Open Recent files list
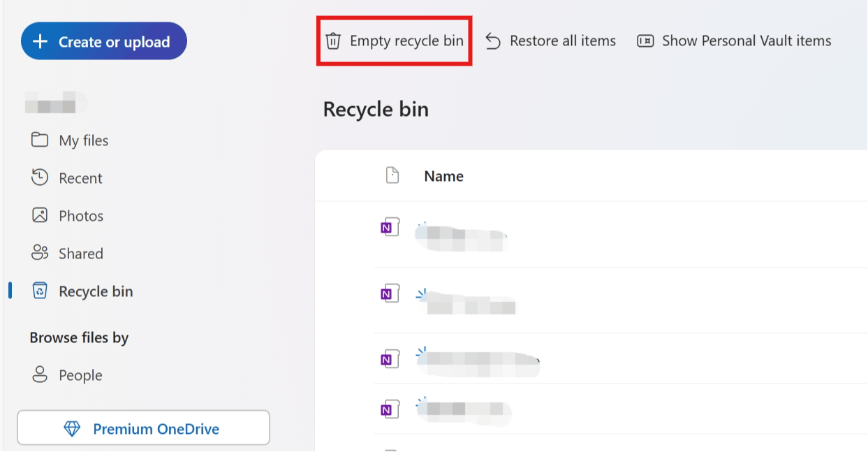868x452 pixels. tap(67, 178)
